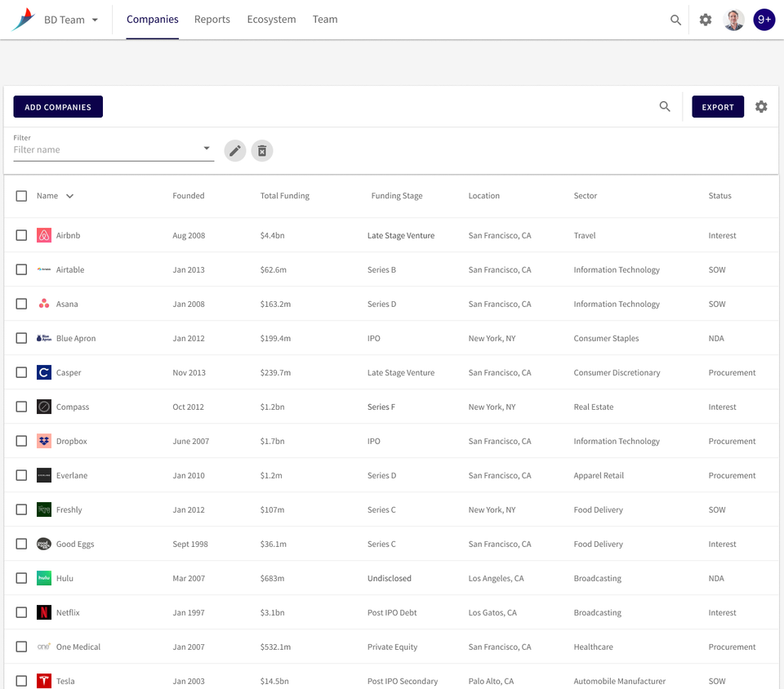Check the Blue Apron row checkbox
Viewport: 784px width, 689px height.
click(x=21, y=338)
